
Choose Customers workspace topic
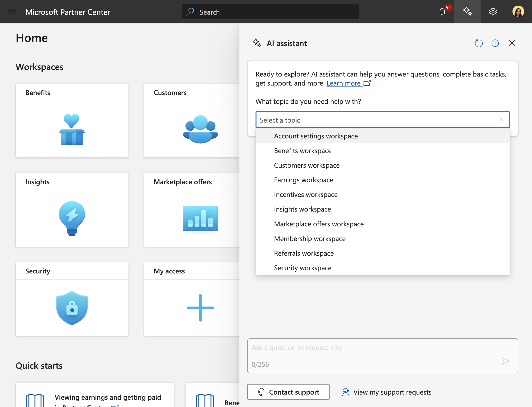383,165
